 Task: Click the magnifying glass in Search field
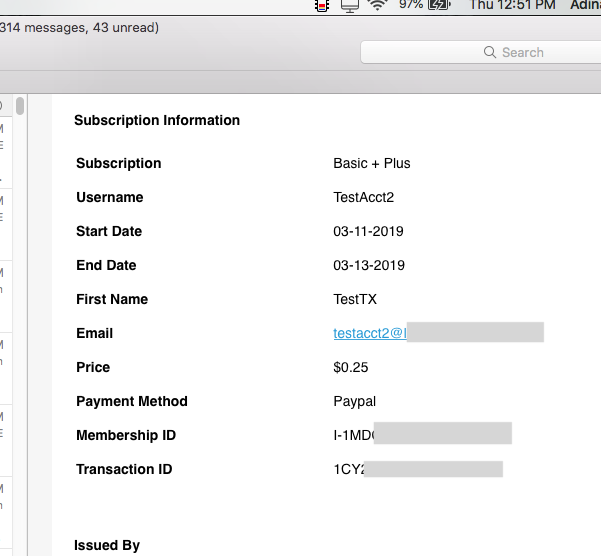click(489, 52)
